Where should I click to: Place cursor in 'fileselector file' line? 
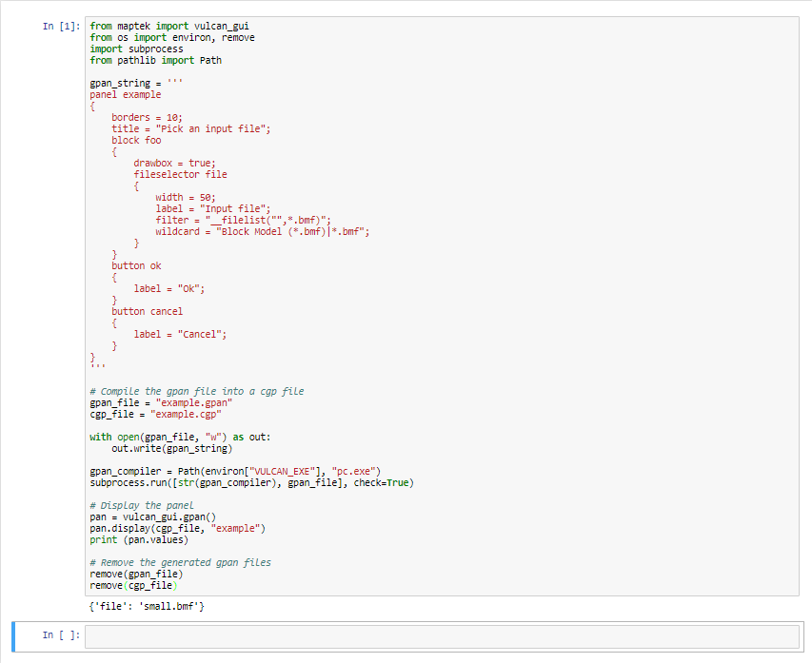pos(180,174)
